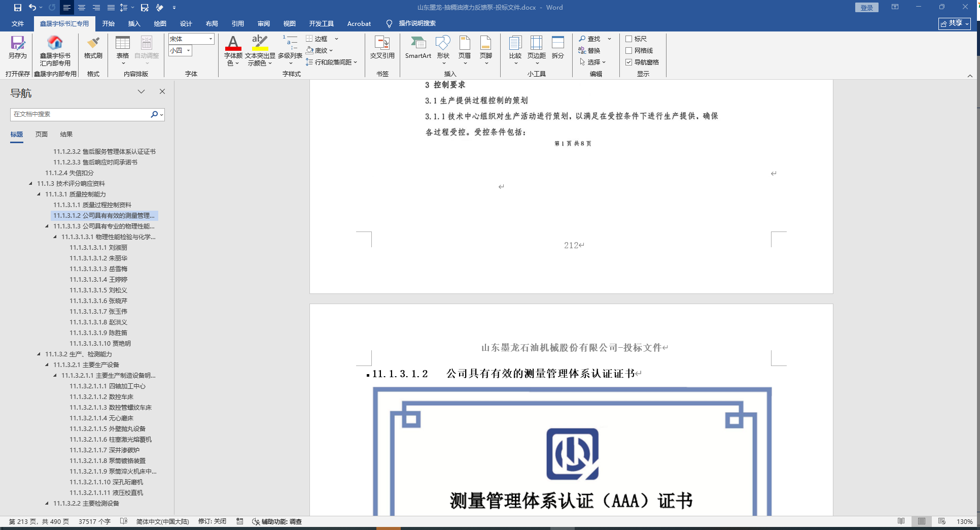This screenshot has width=980, height=530.
Task: Go to heading 11.1.3.2.1.1.1 四轴加工中心
Action: pos(108,386)
